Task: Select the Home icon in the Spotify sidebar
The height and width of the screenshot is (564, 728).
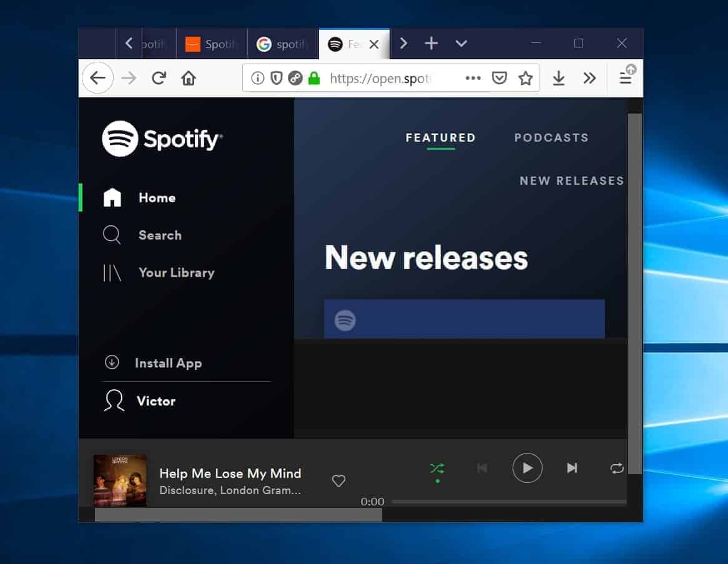Action: coord(112,197)
